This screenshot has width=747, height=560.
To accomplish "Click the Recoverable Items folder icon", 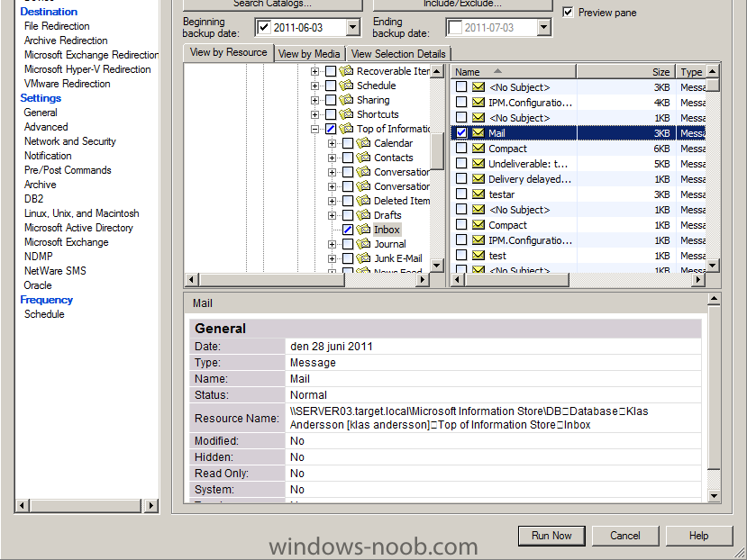I will pyautogui.click(x=346, y=71).
